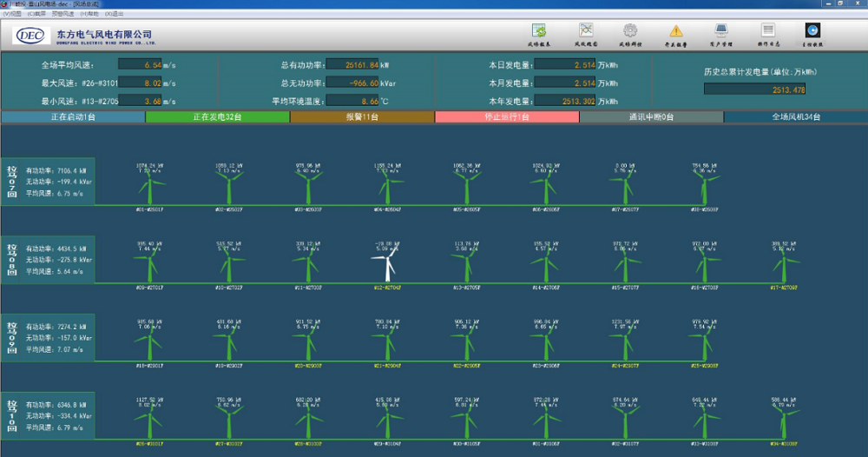The height and width of the screenshot is (457, 868).
Task: Click the 全场风机34台 all turbines button
Action: (795, 116)
